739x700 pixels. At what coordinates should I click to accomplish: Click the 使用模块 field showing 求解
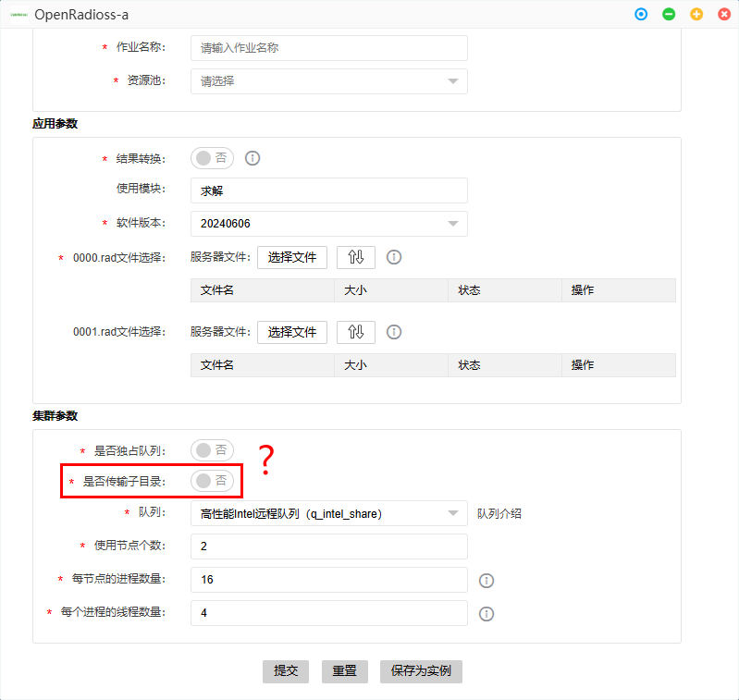[x=329, y=190]
